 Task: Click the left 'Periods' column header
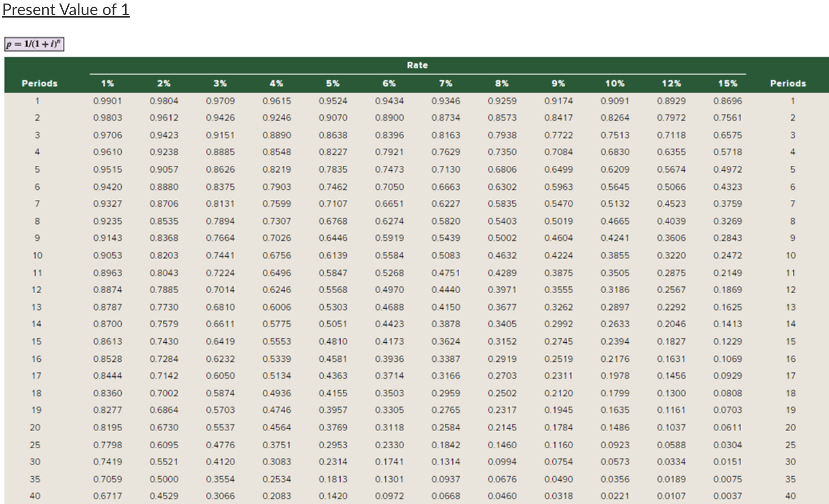(40, 83)
